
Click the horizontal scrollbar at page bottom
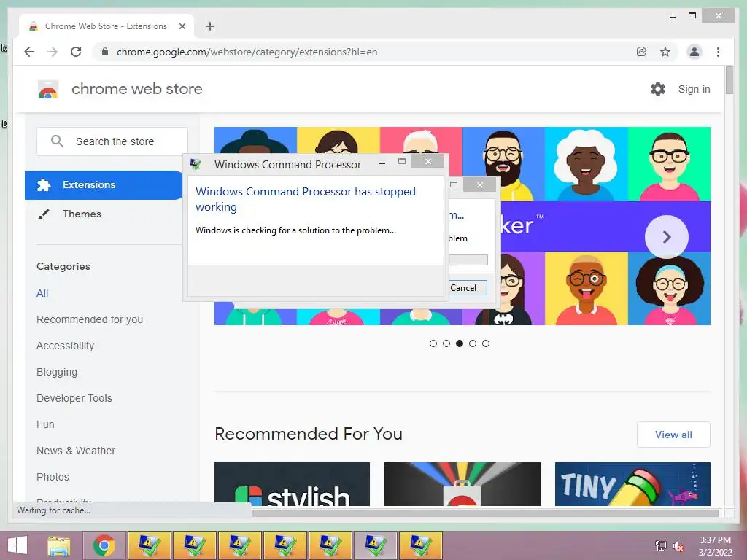[x=485, y=513]
